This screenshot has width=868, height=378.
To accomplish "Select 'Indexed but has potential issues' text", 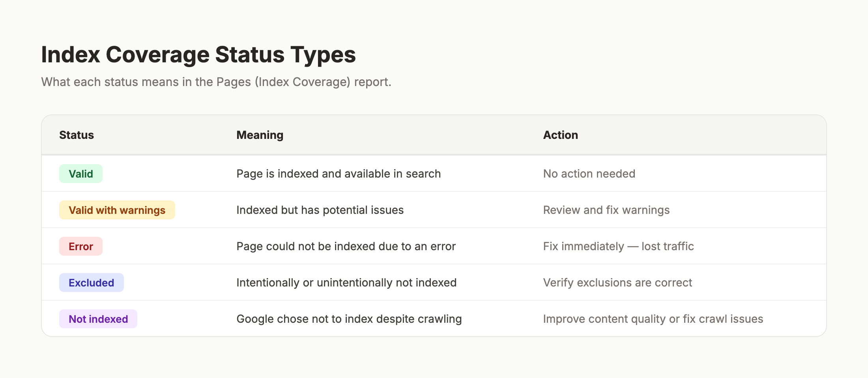I will [320, 210].
